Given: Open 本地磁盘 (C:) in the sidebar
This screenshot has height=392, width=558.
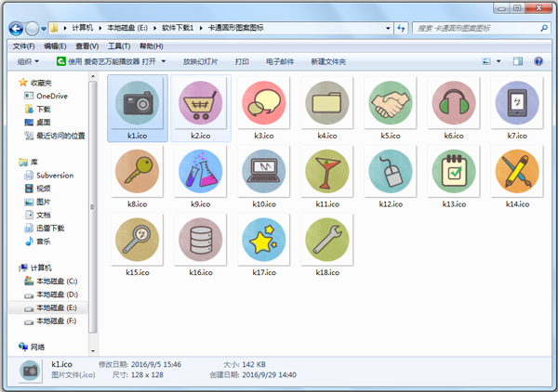Looking at the screenshot, I should click(57, 281).
